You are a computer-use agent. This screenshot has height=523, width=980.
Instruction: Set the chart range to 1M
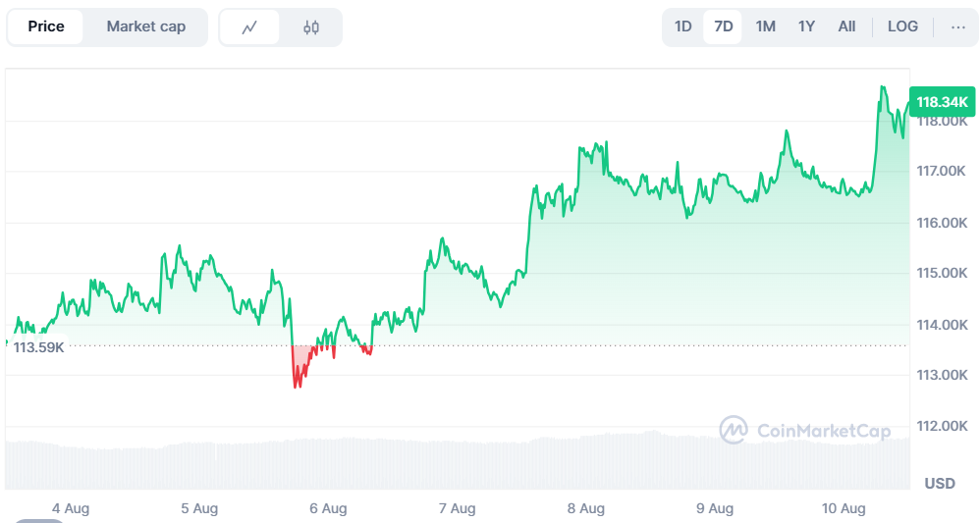tap(766, 26)
